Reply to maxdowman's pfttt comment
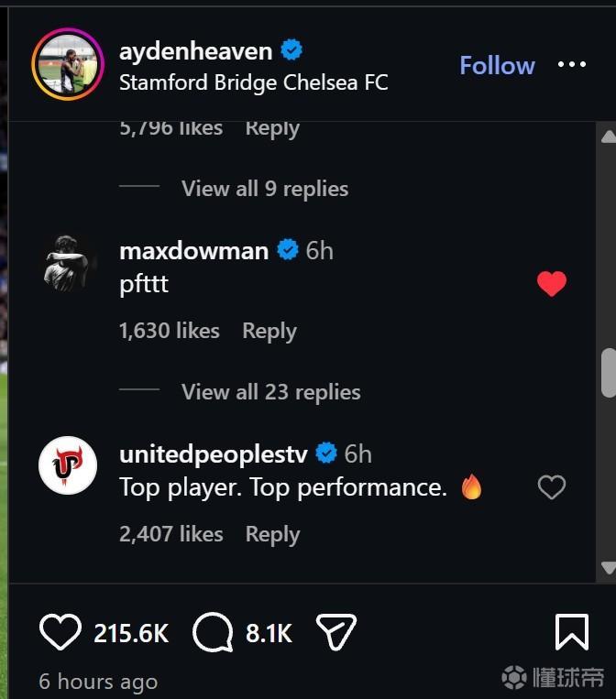 click(x=269, y=331)
